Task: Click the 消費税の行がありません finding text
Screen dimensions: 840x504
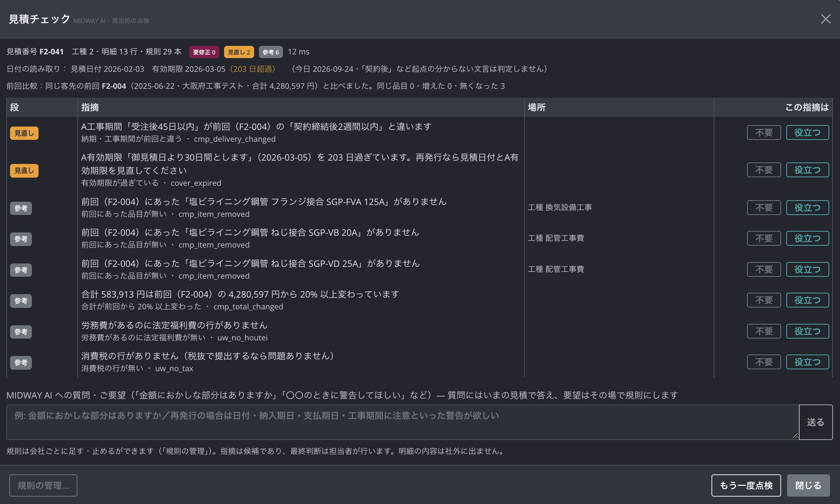Action: 209,356
